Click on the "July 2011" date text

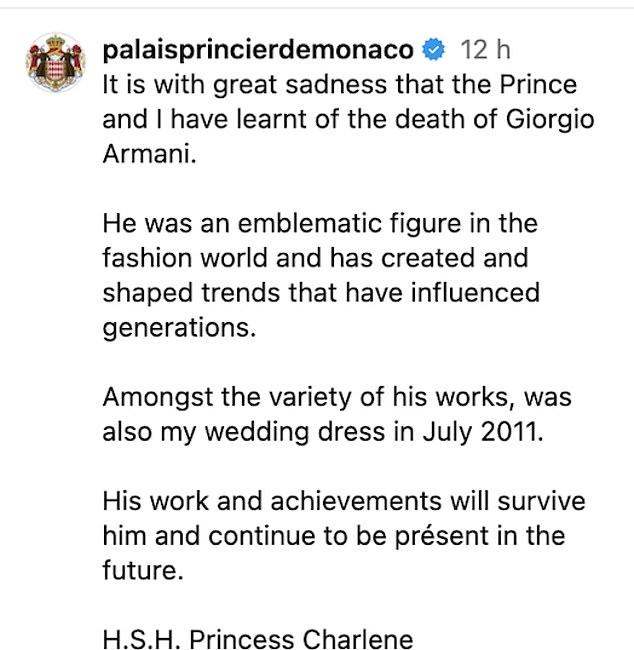483,432
